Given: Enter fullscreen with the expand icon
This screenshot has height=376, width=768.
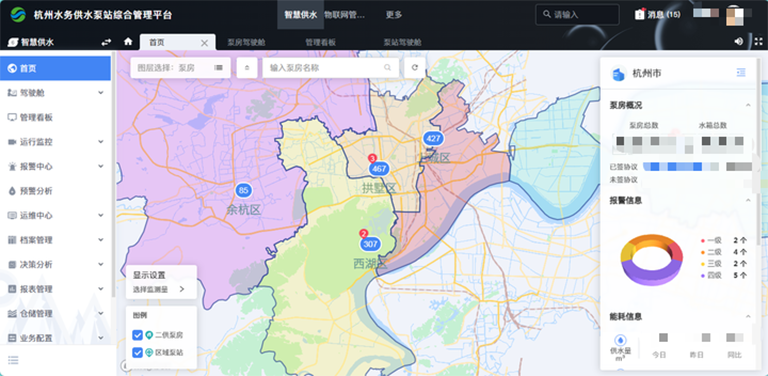Looking at the screenshot, I should (x=758, y=42).
